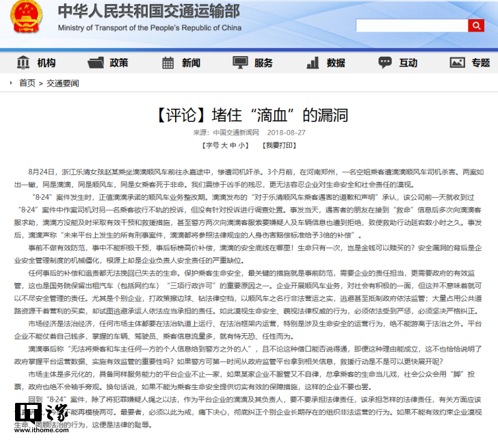
Task: Click the 数据 bar chart icon
Action: tap(313, 63)
